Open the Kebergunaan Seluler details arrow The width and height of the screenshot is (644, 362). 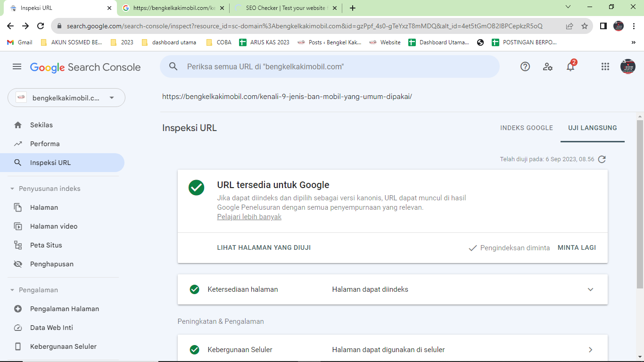[x=590, y=350]
